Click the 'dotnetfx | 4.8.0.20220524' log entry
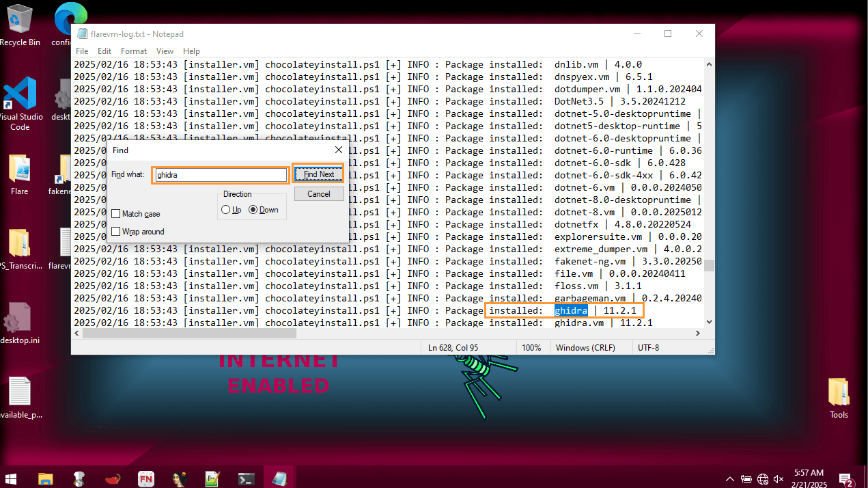Image resolution: width=868 pixels, height=488 pixels. pos(623,225)
